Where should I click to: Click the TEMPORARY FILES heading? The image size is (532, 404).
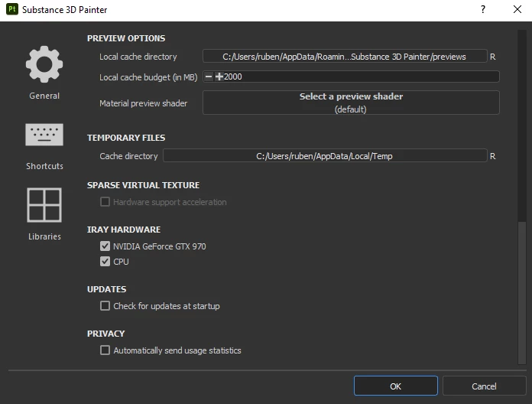(126, 138)
